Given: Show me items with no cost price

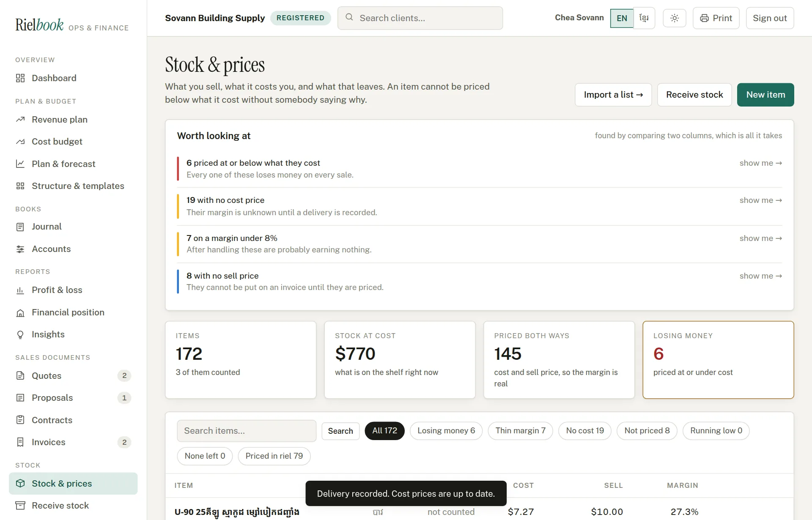Looking at the screenshot, I should [x=760, y=200].
